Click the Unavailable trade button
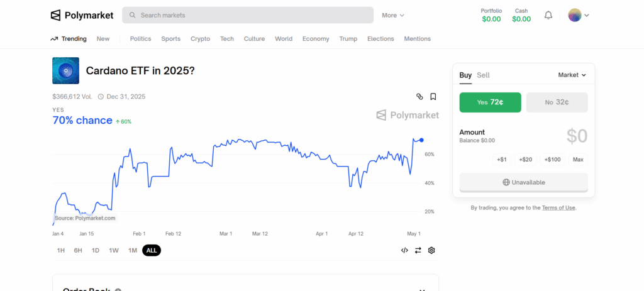 click(524, 182)
